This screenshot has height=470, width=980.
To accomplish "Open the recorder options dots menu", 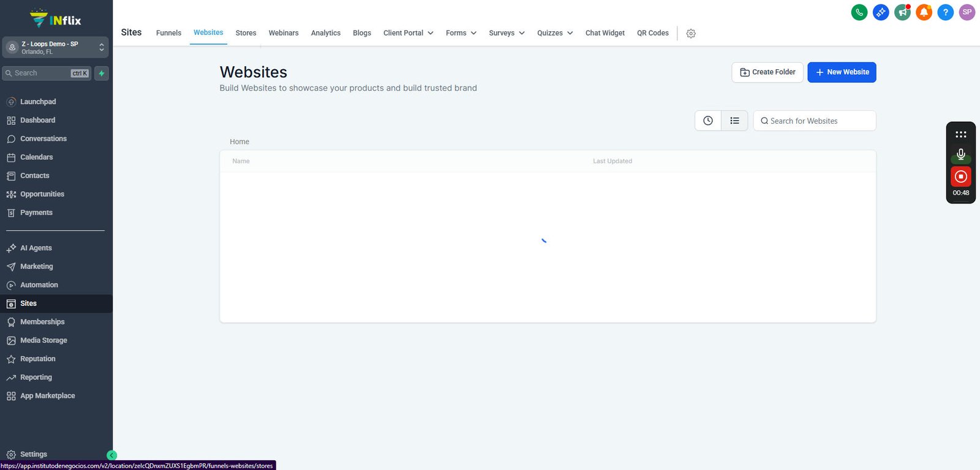I will point(961,134).
